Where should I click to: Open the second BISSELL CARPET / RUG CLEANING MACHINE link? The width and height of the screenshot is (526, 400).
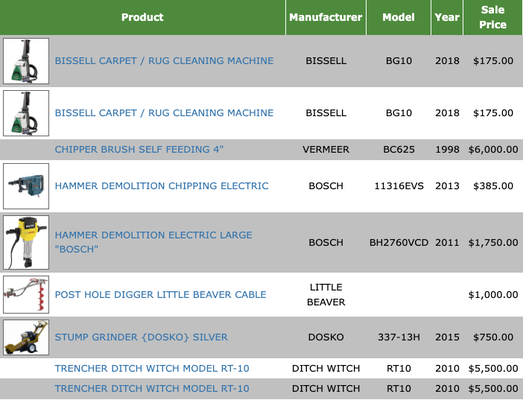click(x=164, y=113)
